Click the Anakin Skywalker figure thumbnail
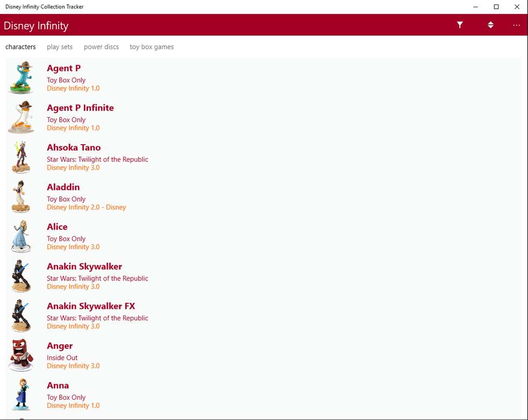 coord(21,276)
